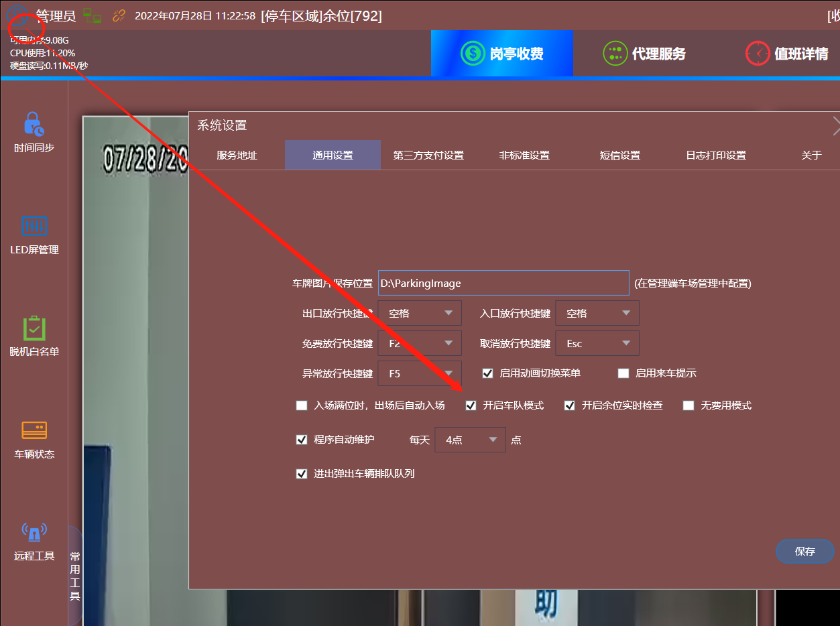
Task: Click the [停车区域]余位[792] text
Action: point(322,16)
